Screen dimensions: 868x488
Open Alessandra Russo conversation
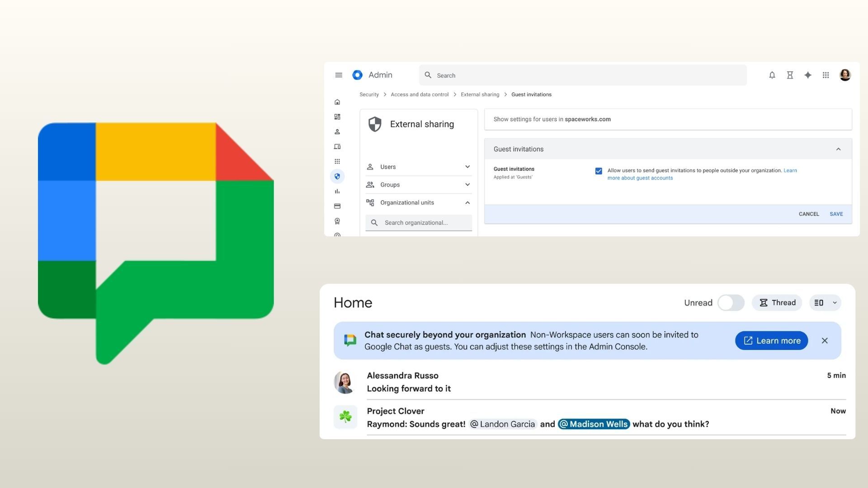click(x=590, y=382)
